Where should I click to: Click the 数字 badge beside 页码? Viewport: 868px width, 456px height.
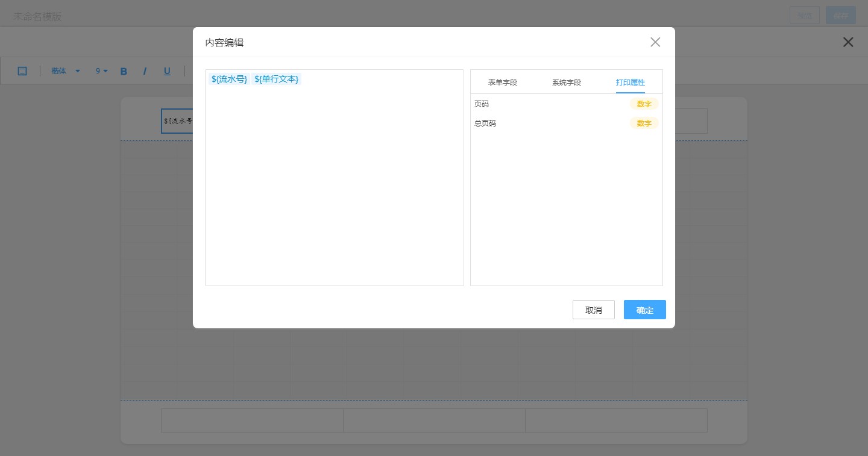click(644, 104)
